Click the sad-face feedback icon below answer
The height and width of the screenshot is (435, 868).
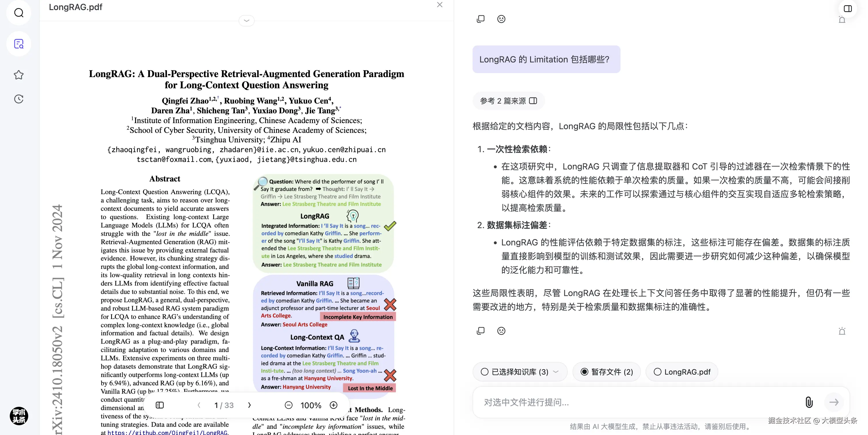[x=501, y=331]
